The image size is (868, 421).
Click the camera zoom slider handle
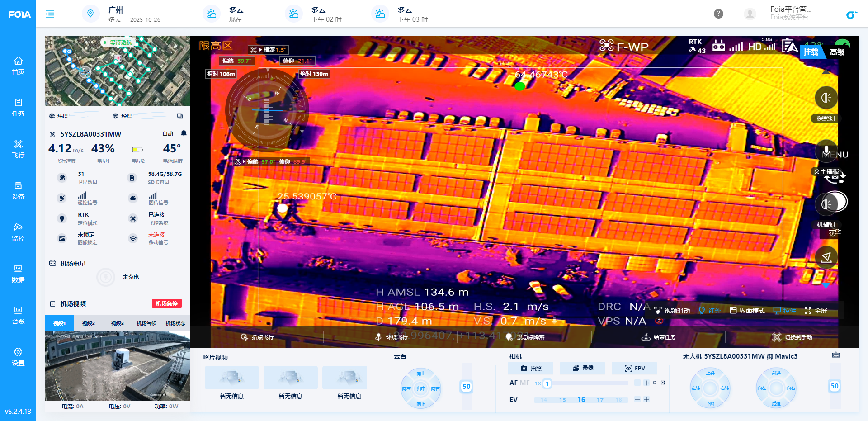(547, 383)
